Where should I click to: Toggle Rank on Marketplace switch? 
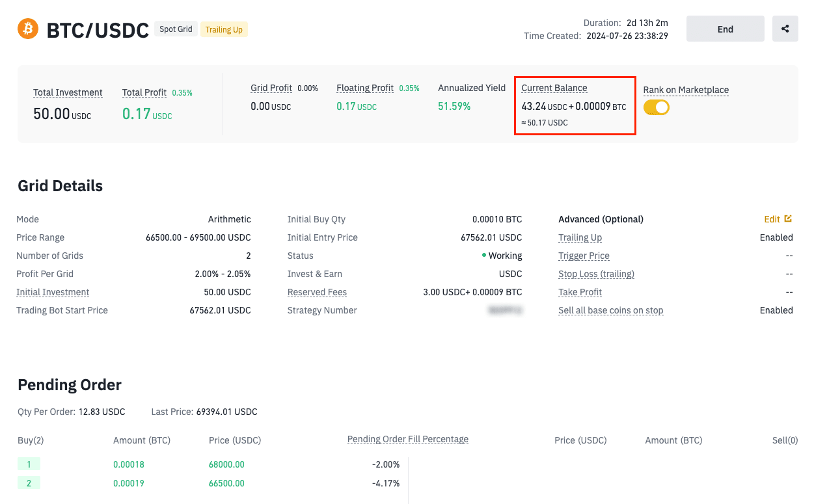click(657, 107)
